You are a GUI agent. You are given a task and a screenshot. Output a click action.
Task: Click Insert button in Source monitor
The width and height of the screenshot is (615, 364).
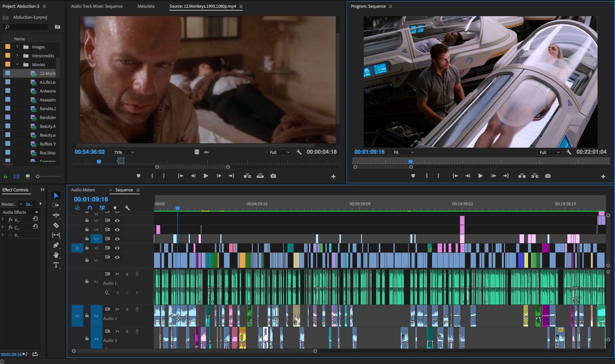coord(247,176)
